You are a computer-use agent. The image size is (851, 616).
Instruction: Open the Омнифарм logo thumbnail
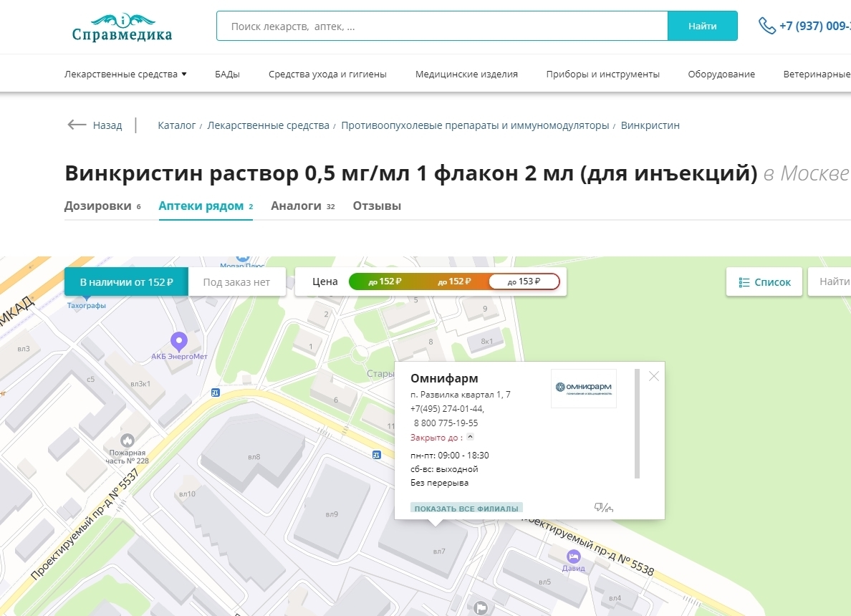(x=583, y=388)
